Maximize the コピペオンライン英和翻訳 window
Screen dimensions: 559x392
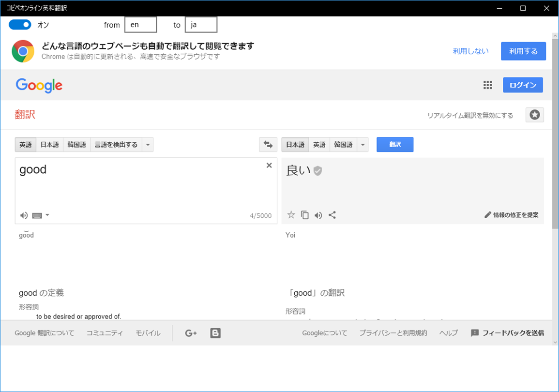pyautogui.click(x=523, y=8)
